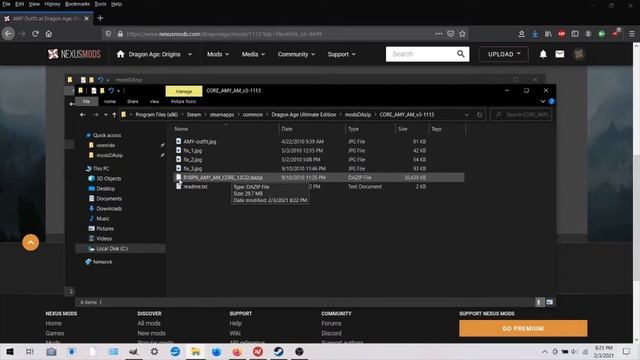The image size is (640, 360).
Task: Open override under Quick access
Action: 106,145
